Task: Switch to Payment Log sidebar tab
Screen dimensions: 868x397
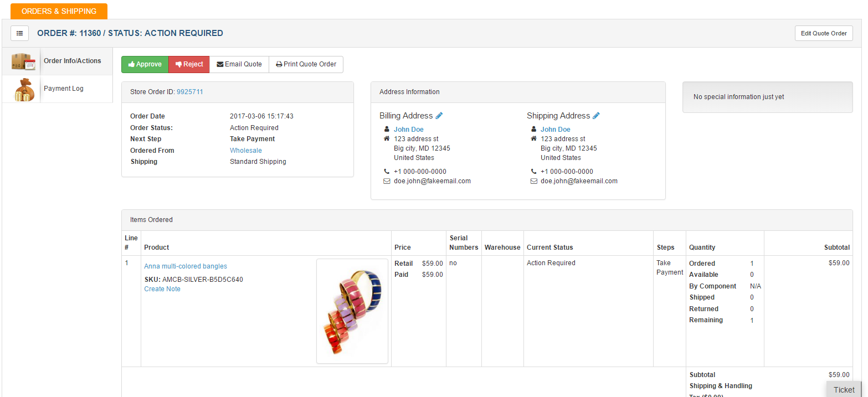Action: [58, 89]
